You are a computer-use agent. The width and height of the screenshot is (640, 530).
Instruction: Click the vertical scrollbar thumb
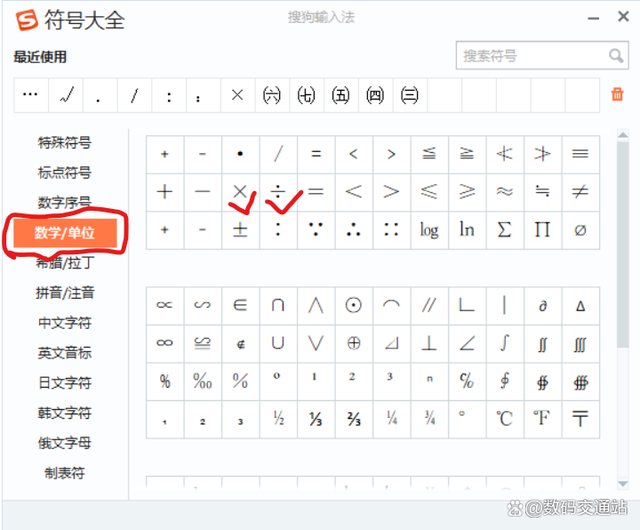tap(623, 244)
